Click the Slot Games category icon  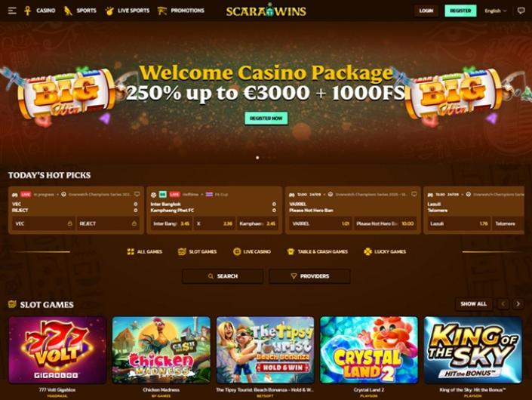click(x=182, y=251)
